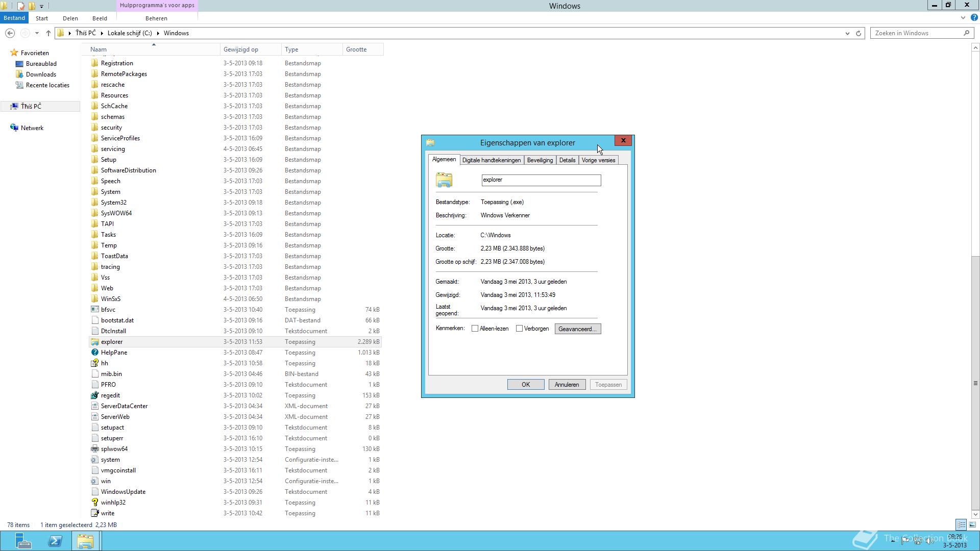Open recent locations dropdown arrow

(x=37, y=33)
